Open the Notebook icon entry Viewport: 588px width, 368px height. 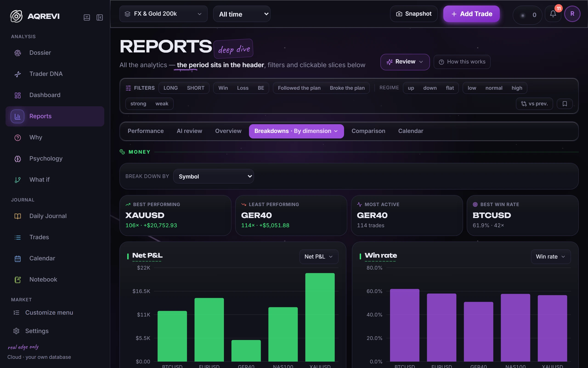(17, 280)
